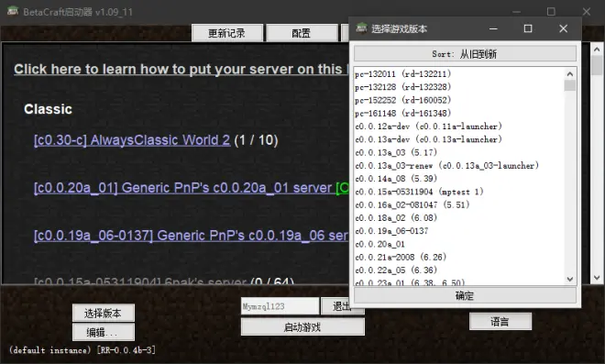Click the Sort 从旧到新 button
Screen dimensions: 605x364
[465, 54]
